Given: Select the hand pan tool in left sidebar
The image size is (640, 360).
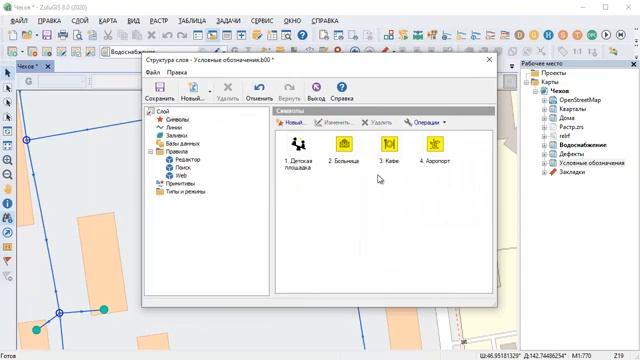Looking at the screenshot, I should (7, 189).
